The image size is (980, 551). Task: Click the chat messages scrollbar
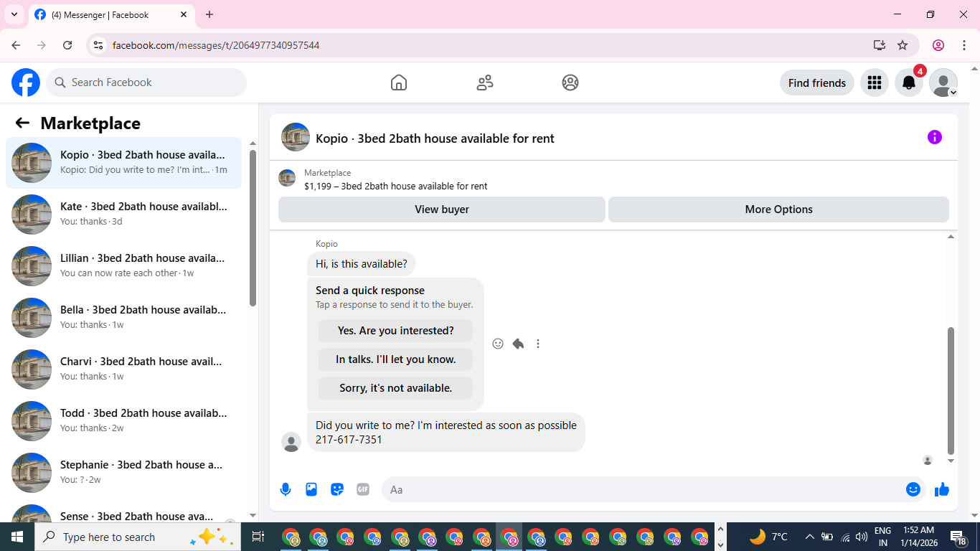coord(951,391)
